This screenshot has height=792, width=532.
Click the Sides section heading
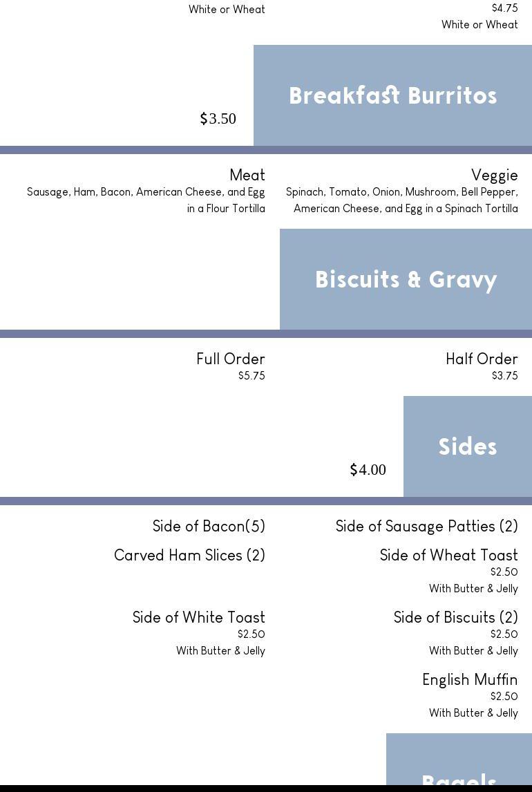point(468,446)
